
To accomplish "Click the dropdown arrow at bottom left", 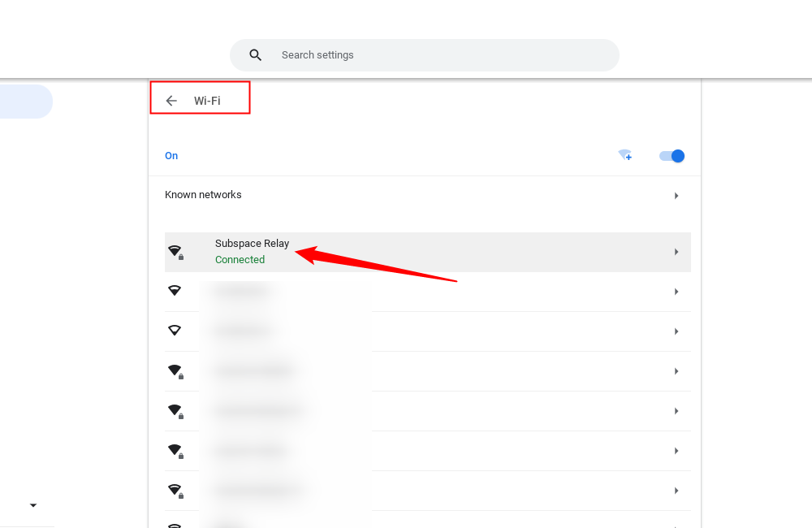I will [32, 504].
